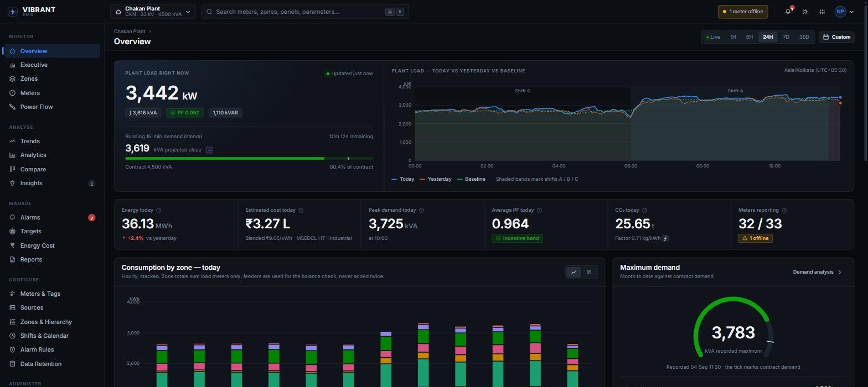Open Meters & Tags configuration
Screen dimensions: 868x387
51,294
